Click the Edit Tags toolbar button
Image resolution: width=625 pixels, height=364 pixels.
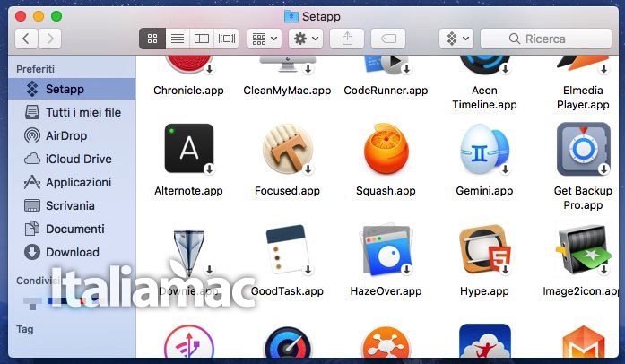click(x=388, y=39)
